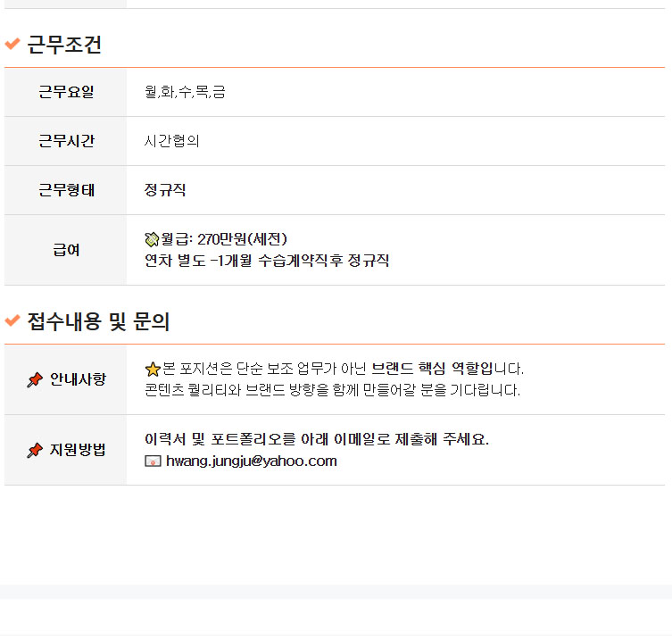The height and width of the screenshot is (640, 672).
Task: Click the orange checkmark beside 근무조건 heading
Action: click(12, 44)
